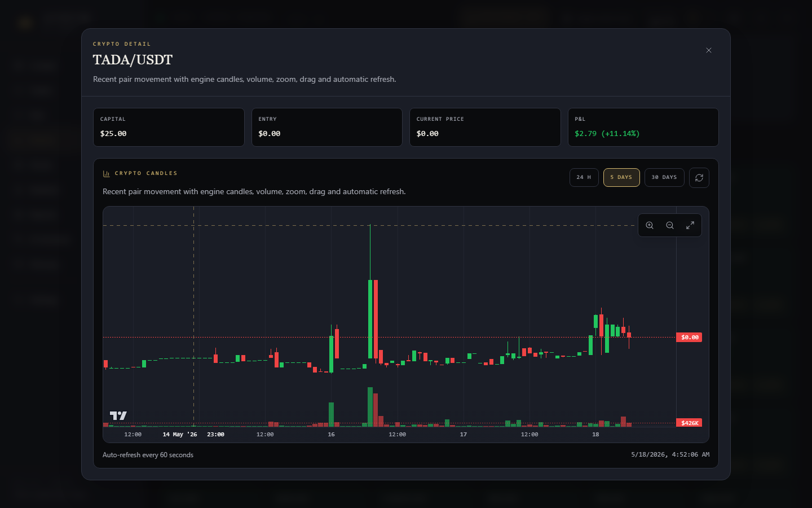Zoom out of the chart
This screenshot has height=508, width=812.
point(670,225)
